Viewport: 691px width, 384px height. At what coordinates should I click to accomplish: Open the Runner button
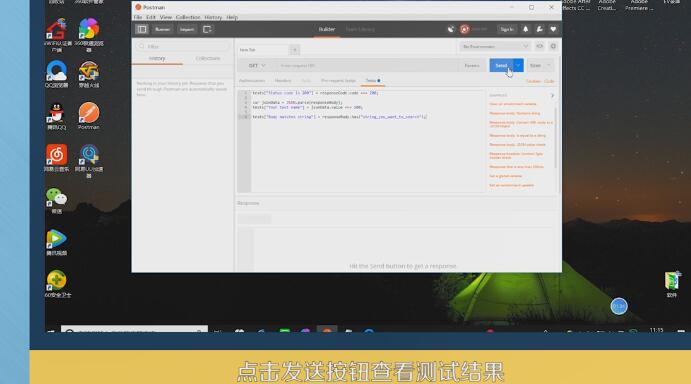tap(162, 30)
